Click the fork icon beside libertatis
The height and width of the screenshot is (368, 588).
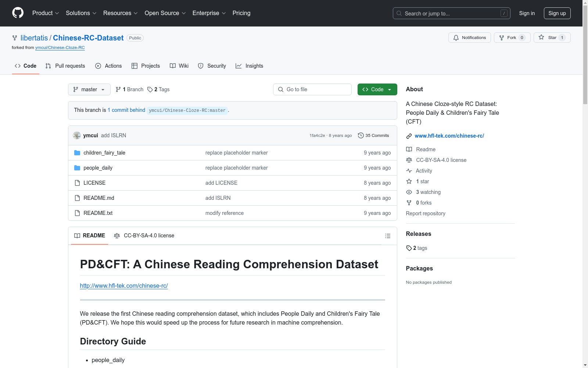click(15, 38)
